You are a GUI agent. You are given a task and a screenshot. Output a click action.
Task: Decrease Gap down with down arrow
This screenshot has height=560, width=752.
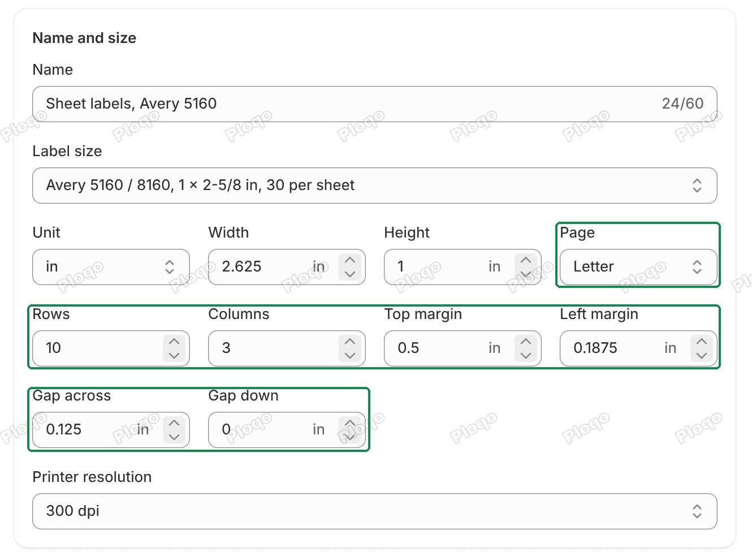coord(350,437)
